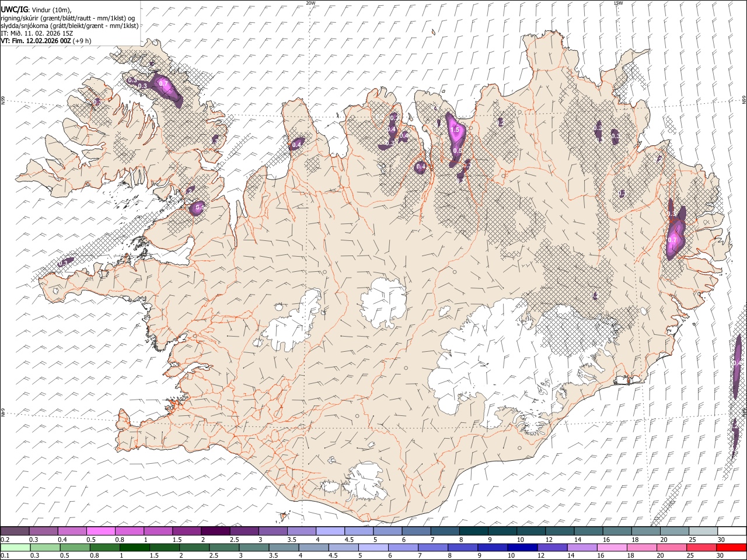This screenshot has width=747, height=560.
Task: Pick the rain scale swatch labeled 3.5
Action: (x=284, y=548)
